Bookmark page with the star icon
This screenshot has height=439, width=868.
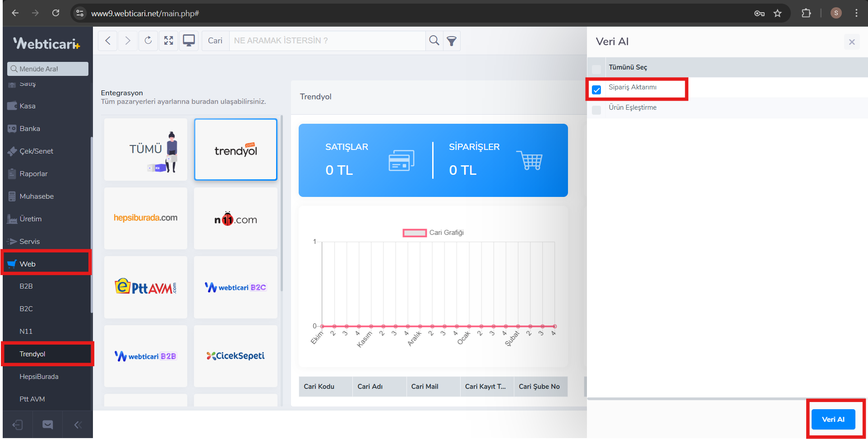pyautogui.click(x=777, y=13)
